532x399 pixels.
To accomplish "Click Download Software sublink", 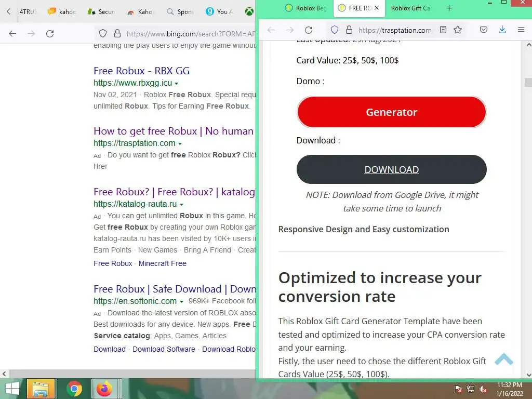I will coord(164,349).
